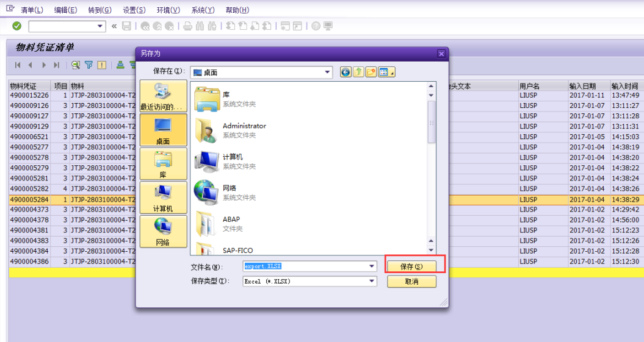
Task: Click material document 4900005284 in the highlighted row
Action: [29, 199]
